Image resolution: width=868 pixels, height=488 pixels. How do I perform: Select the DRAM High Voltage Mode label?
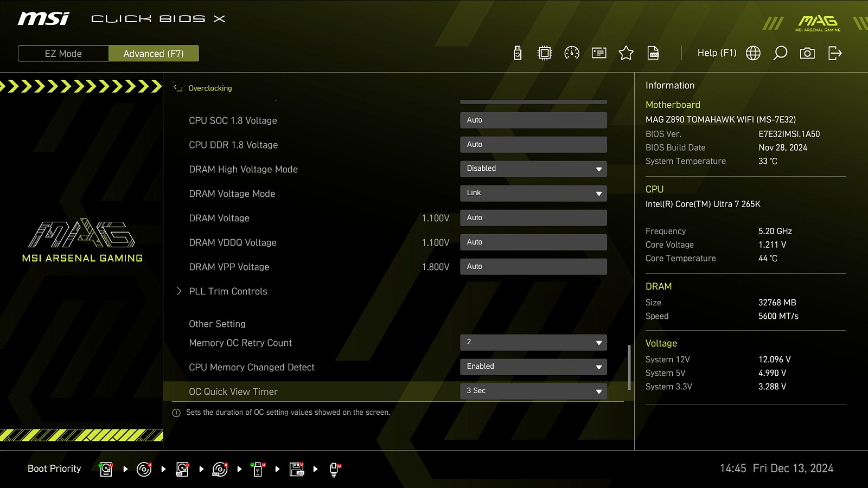(243, 169)
